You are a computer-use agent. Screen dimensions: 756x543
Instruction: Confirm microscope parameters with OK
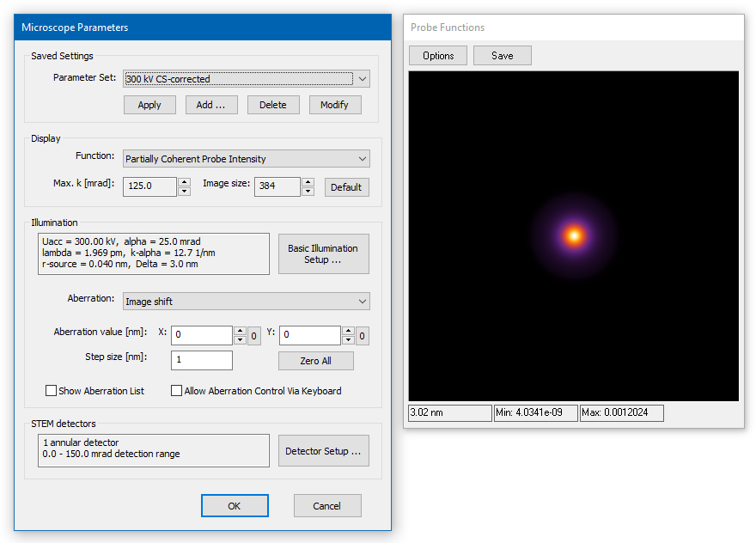[x=235, y=505]
